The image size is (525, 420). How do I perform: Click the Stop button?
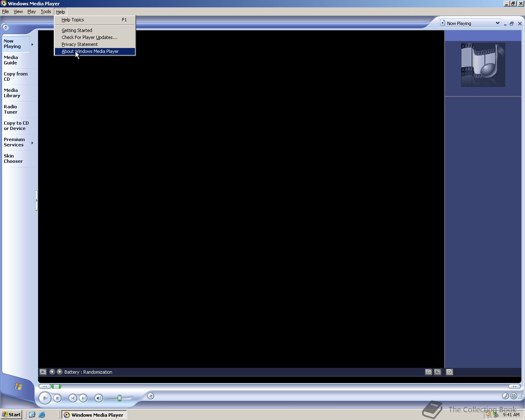(x=57, y=398)
